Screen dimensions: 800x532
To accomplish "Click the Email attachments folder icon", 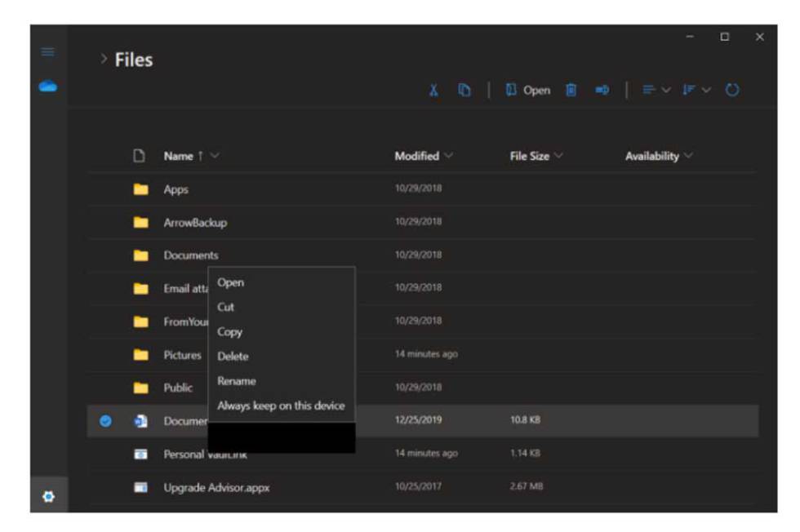I will [140, 289].
